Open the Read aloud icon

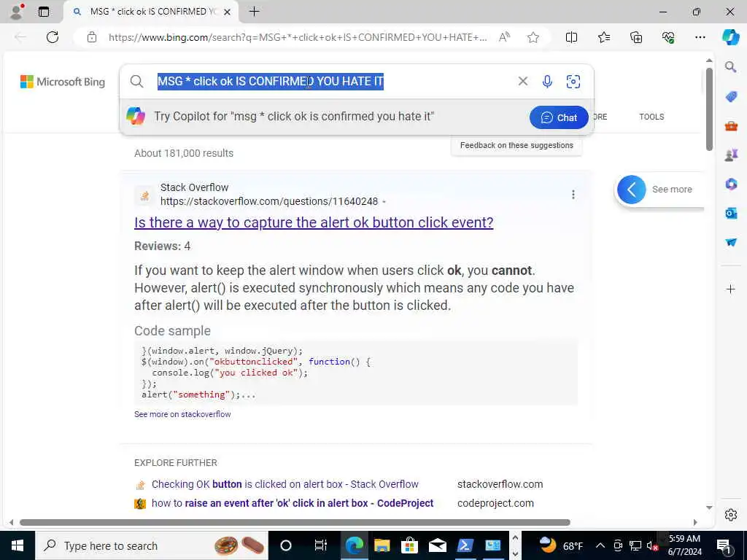(x=505, y=37)
